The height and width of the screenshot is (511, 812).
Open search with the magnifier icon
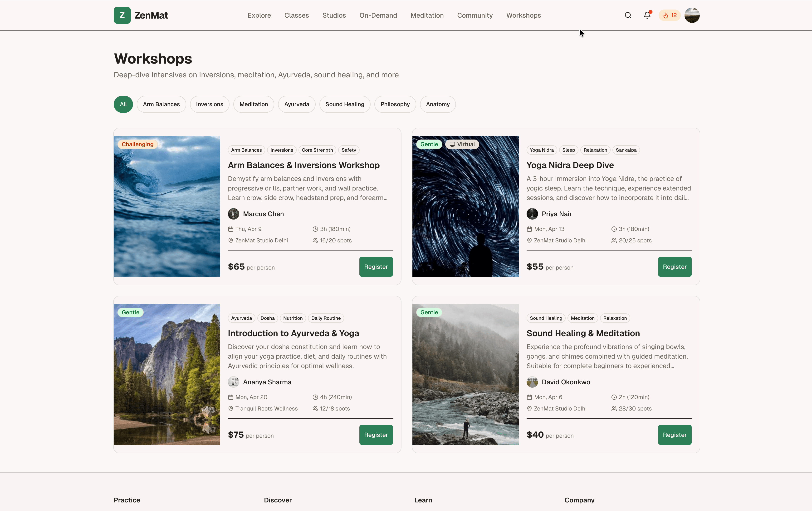tap(628, 15)
